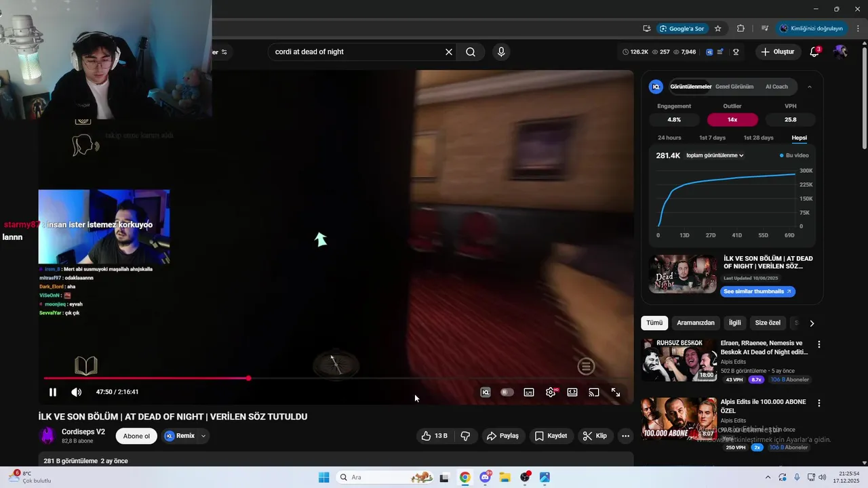Viewport: 868px width, 488px height.
Task: Open media controls icon in Chrome toolbar
Action: [764, 28]
